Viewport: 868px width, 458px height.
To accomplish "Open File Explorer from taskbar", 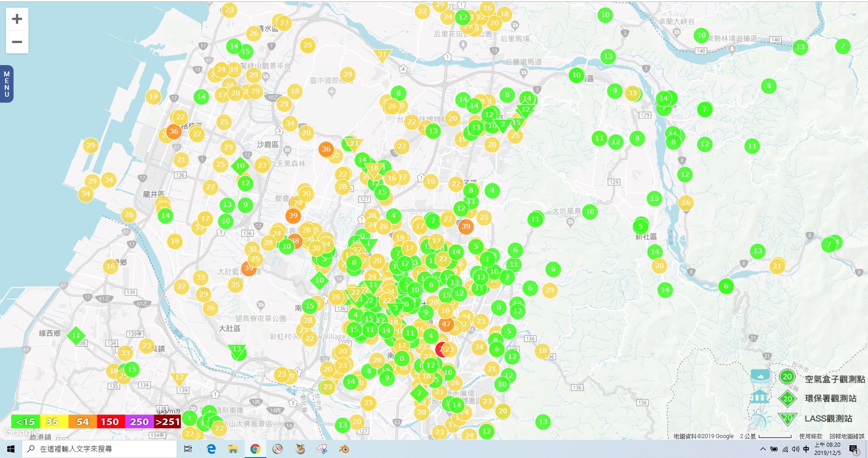I will 233,449.
